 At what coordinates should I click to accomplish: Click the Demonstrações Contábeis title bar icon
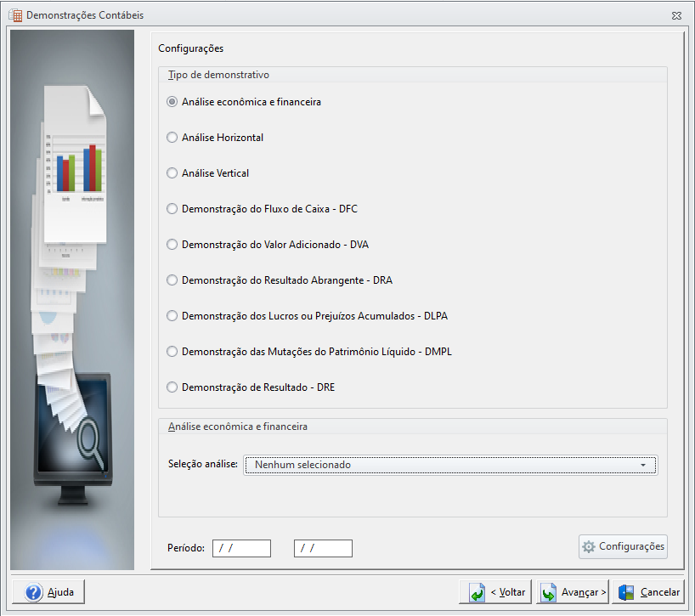coord(15,15)
